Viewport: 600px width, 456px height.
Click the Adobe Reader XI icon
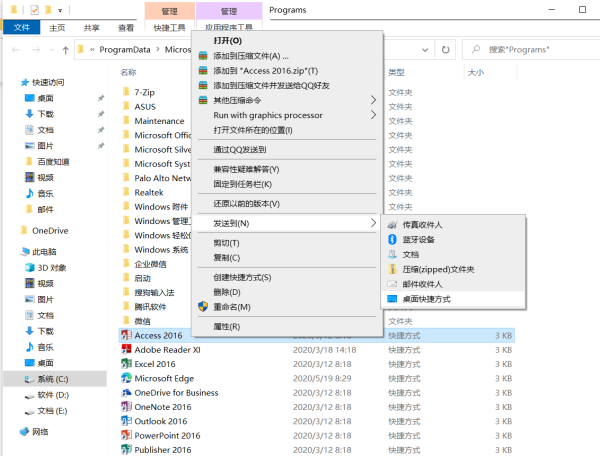(x=126, y=350)
